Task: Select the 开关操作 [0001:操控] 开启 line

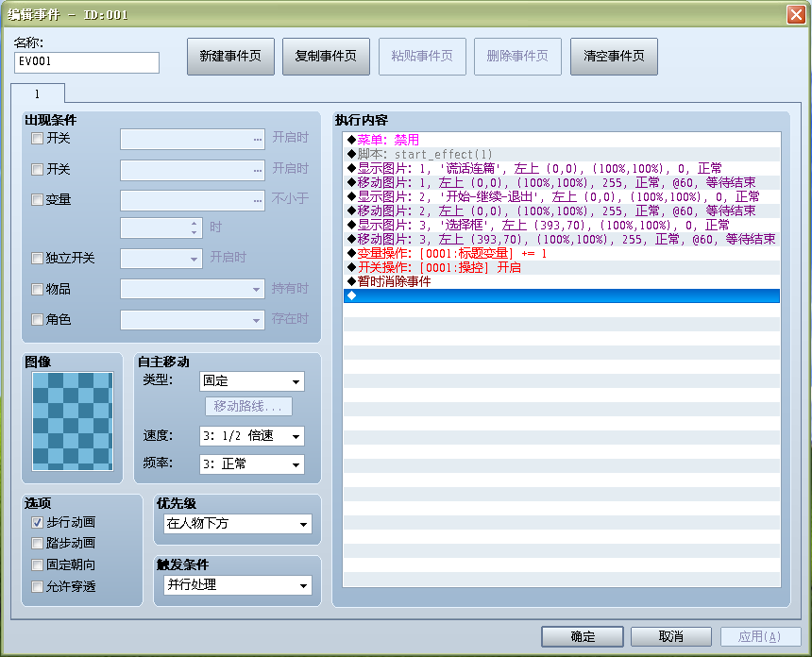Action: coord(562,267)
